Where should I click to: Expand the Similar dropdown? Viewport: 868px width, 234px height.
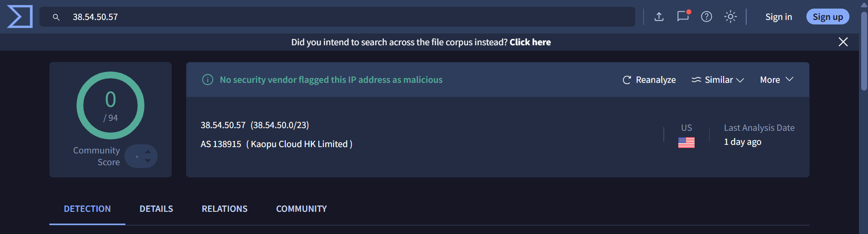coord(718,80)
